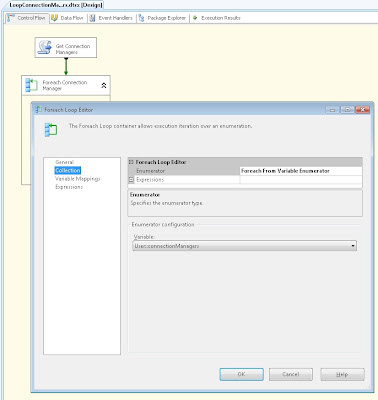Click the Foreach Loop Editor title bar icon
The height and width of the screenshot is (400, 378).
[x=39, y=109]
